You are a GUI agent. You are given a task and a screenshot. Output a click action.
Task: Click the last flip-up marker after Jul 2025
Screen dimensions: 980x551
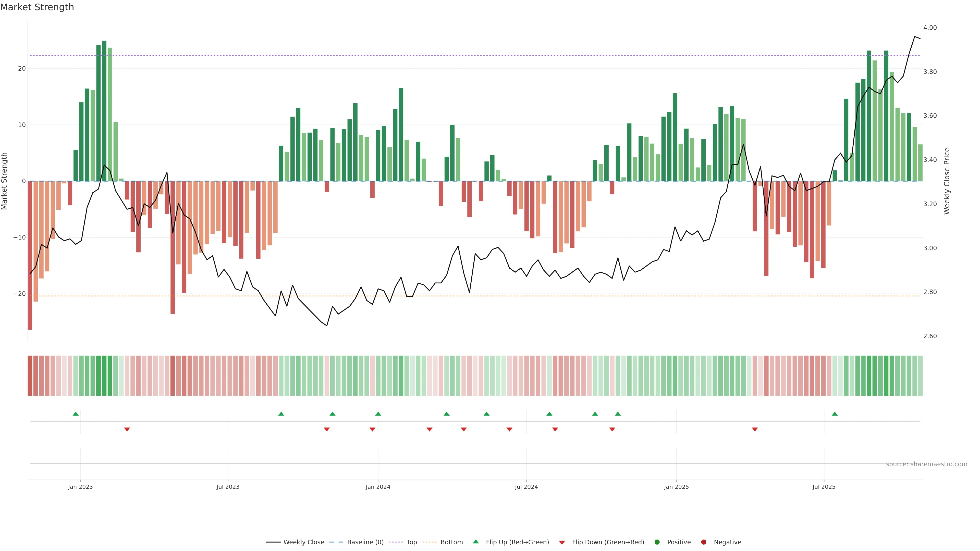point(835,414)
